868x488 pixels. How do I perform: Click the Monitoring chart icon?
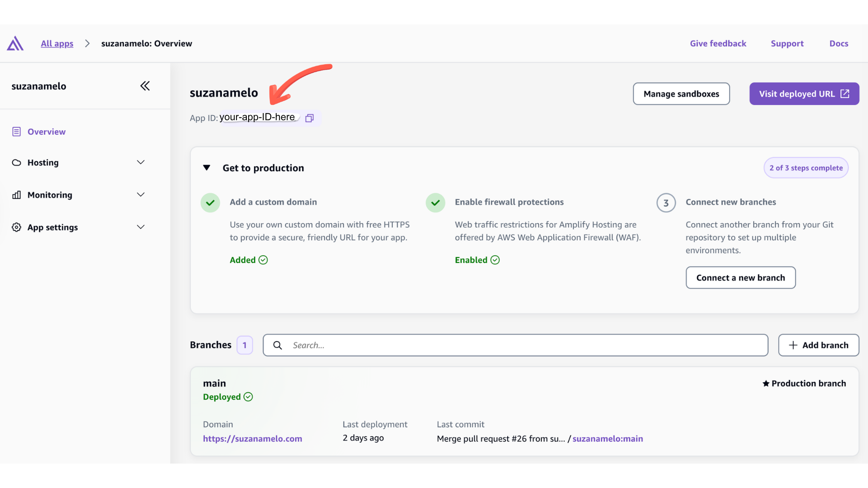(16, 195)
